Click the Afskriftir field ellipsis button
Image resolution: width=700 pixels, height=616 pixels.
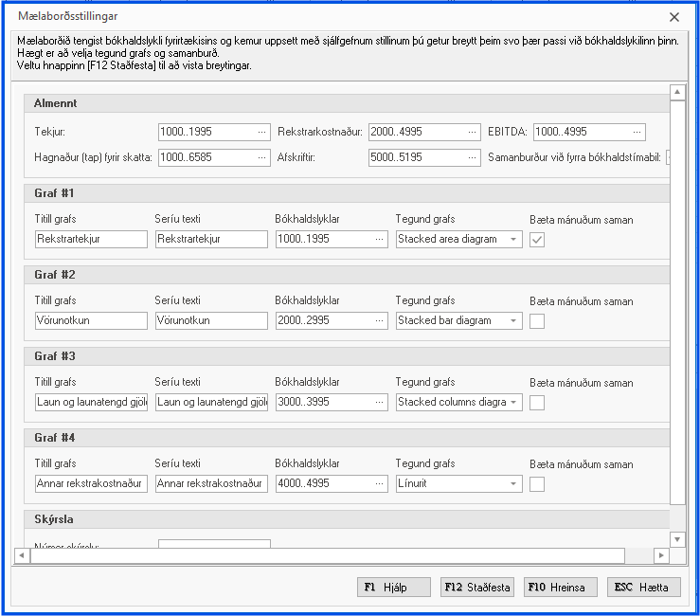pyautogui.click(x=471, y=157)
